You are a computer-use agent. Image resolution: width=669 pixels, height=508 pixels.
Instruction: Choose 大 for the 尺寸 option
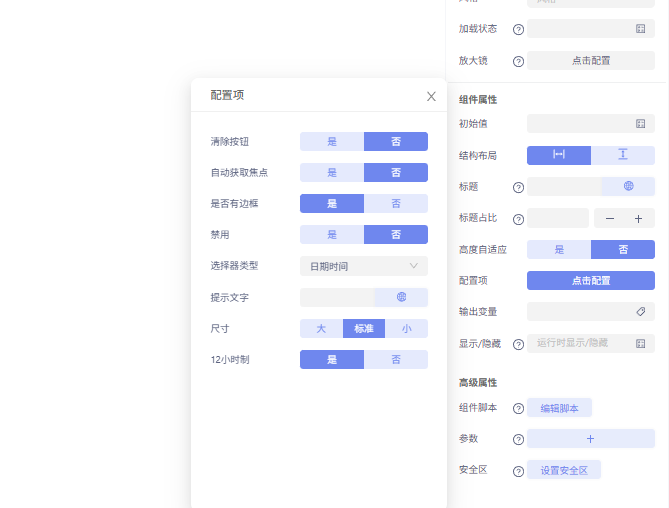pyautogui.click(x=321, y=328)
